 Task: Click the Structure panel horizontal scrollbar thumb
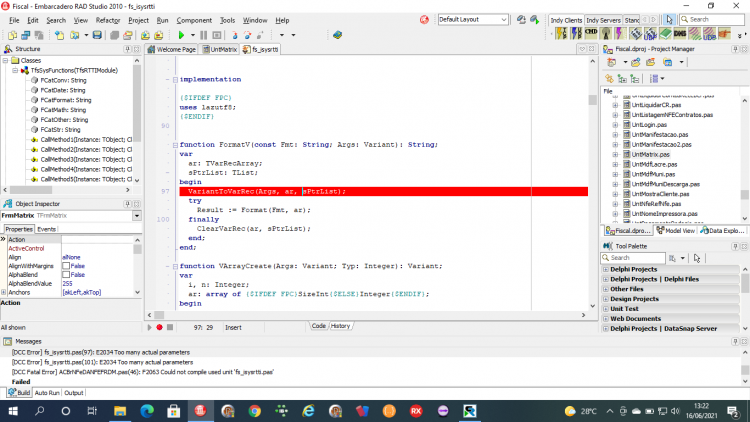32,190
